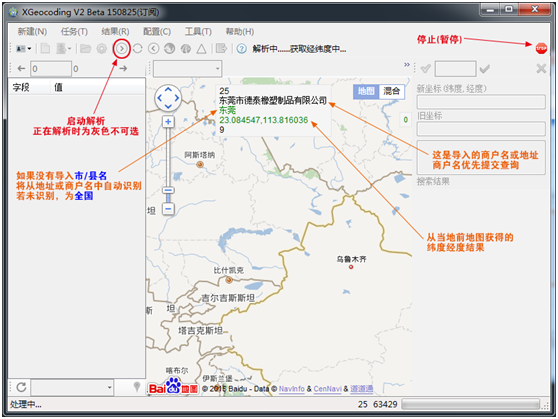Click the record number input field
This screenshot has width=558, height=419.
51,68
